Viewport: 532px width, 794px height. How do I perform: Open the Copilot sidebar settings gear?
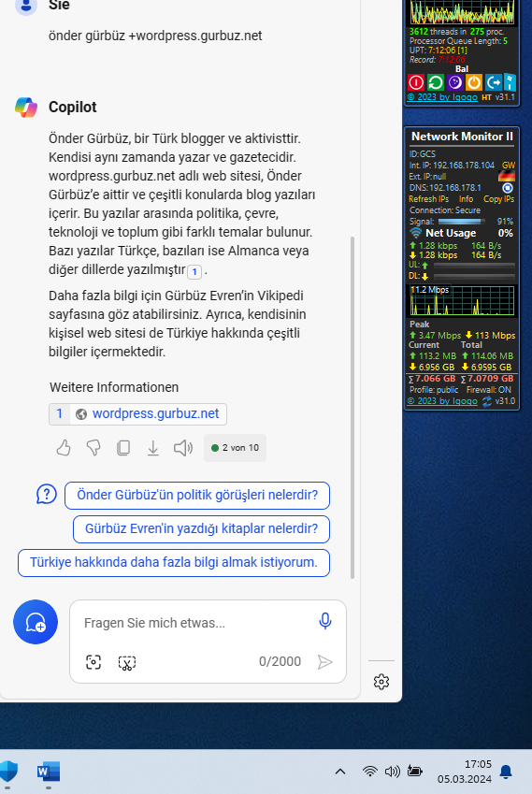[381, 682]
